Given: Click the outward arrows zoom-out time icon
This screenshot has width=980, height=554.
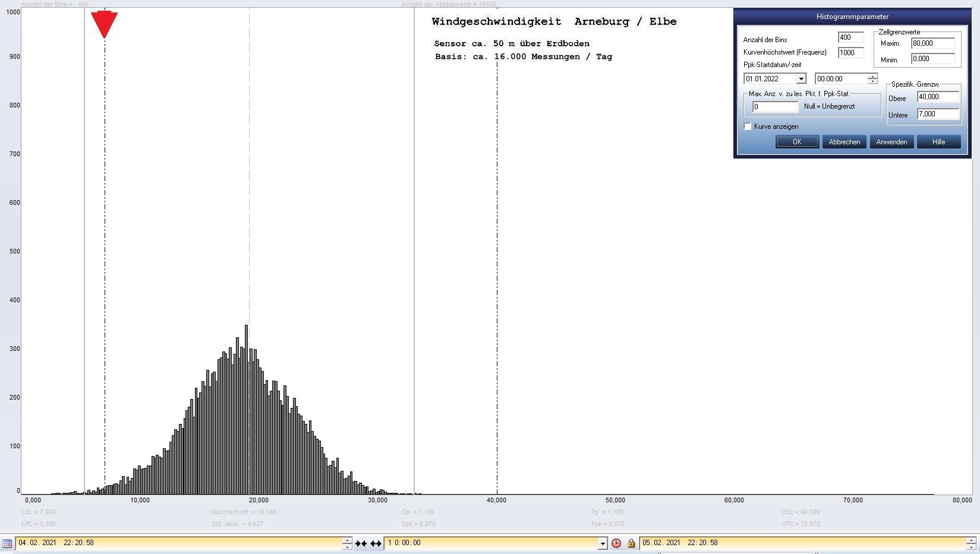Looking at the screenshot, I should 376,543.
